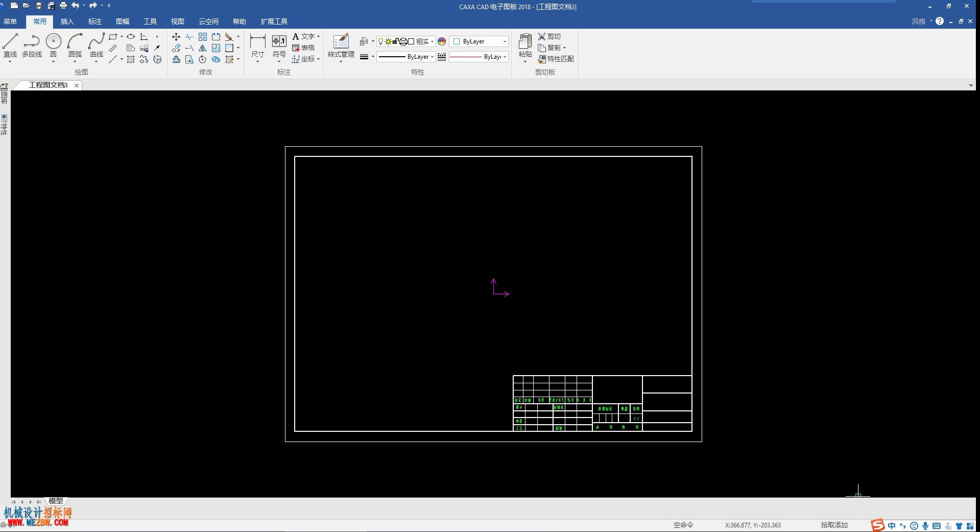Image resolution: width=980 pixels, height=532 pixels.
Task: Click the Undo arrow in quick access toolbar
Action: pos(76,6)
